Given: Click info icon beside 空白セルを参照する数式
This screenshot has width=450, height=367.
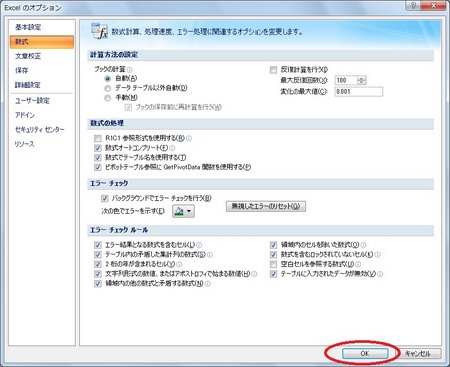Looking at the screenshot, I should 358,265.
